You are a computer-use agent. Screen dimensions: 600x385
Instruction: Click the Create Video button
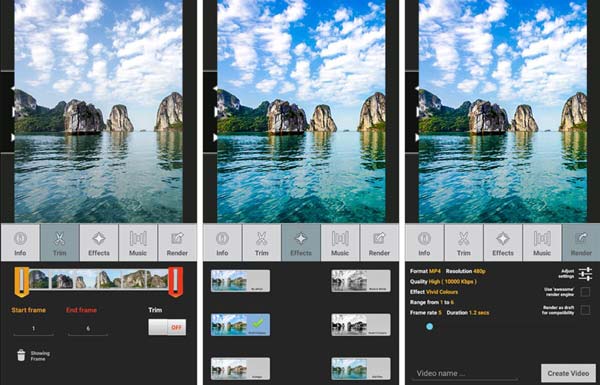click(x=568, y=373)
